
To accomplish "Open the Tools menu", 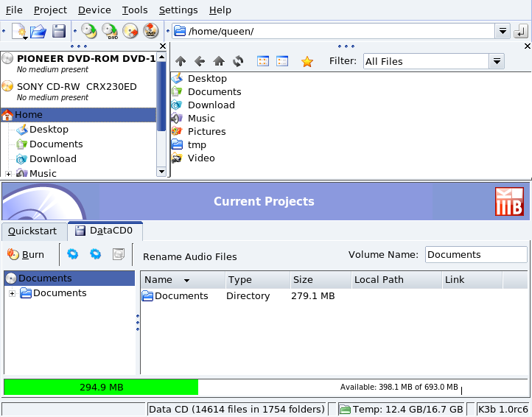I will tap(135, 10).
